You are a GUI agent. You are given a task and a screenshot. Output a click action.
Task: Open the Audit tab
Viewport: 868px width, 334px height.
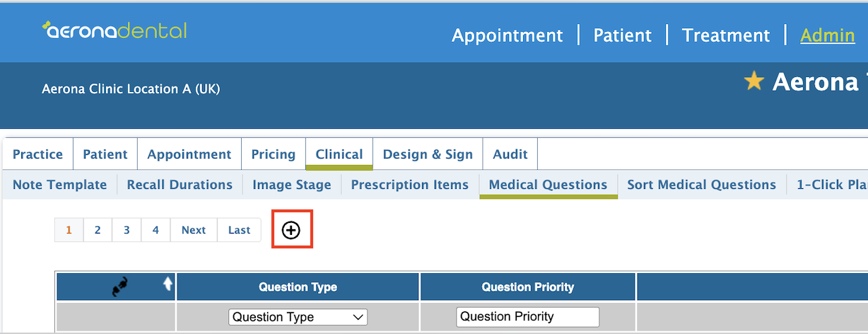click(x=510, y=154)
